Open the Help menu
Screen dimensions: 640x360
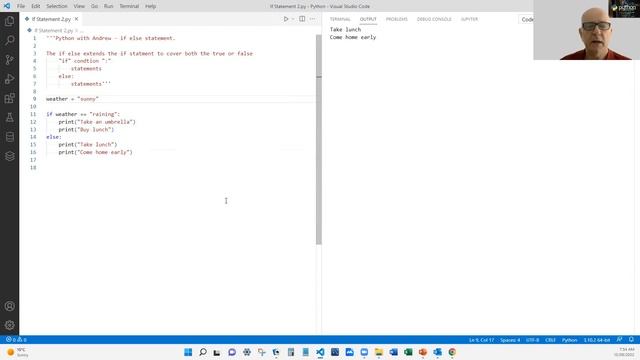tap(150, 6)
